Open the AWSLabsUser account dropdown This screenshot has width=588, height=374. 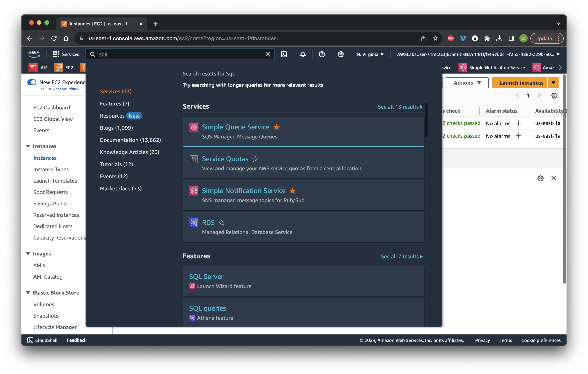pos(478,54)
